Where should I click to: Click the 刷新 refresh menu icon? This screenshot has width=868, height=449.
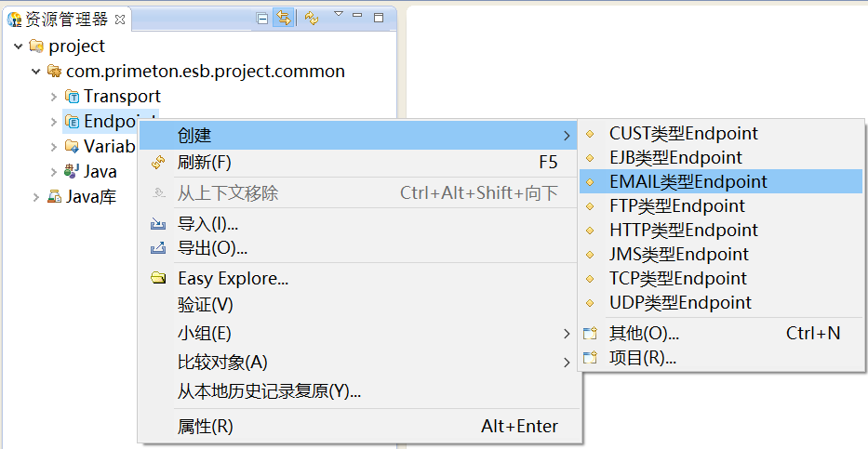[158, 163]
